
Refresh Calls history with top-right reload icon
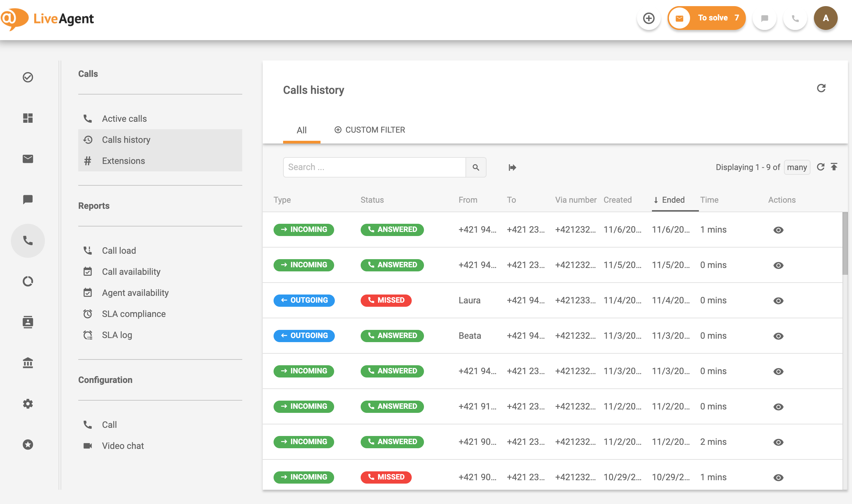[x=821, y=88]
